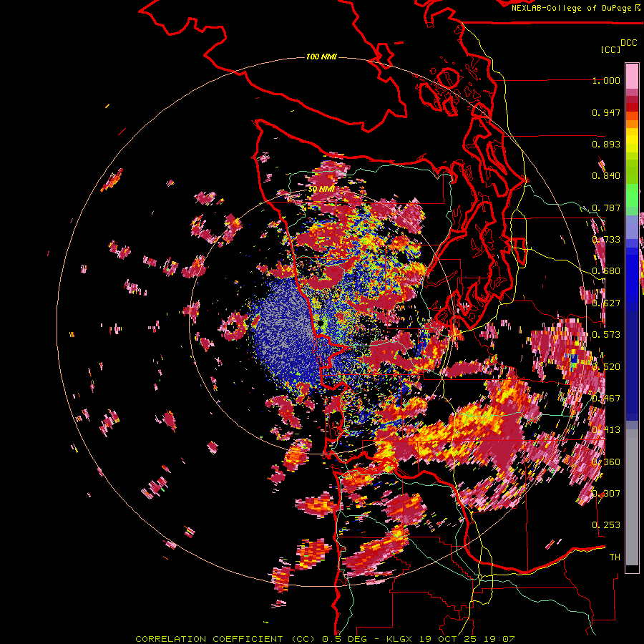Click the 0.413 legend value

point(606,430)
